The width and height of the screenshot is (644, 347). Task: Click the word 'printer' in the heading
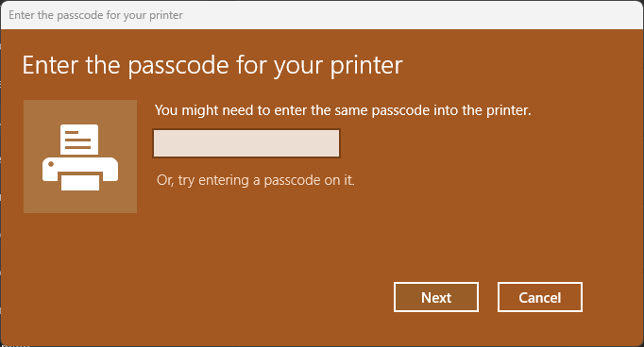pyautogui.click(x=366, y=66)
